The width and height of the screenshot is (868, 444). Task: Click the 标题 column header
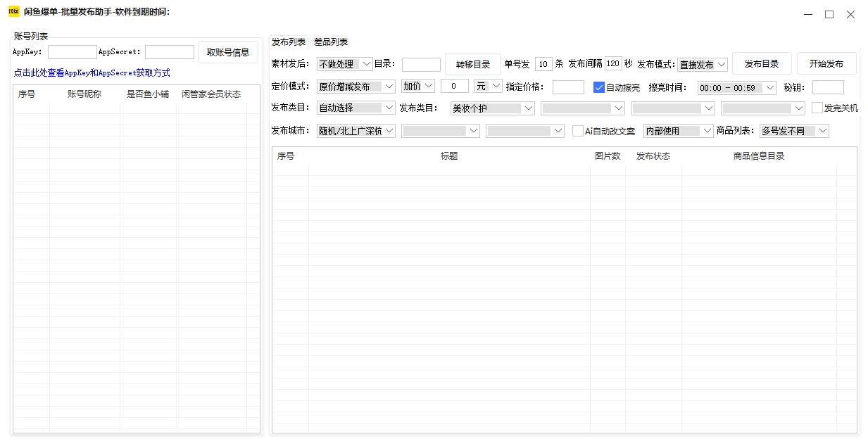(449, 156)
